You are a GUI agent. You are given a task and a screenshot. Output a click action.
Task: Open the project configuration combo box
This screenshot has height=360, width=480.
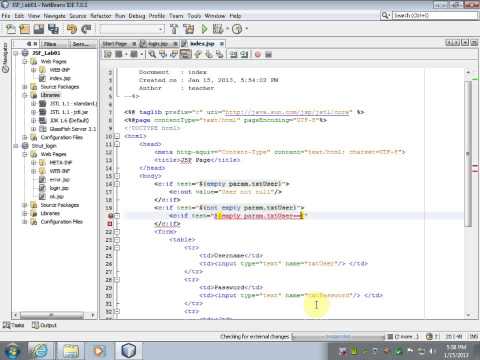[x=132, y=29]
